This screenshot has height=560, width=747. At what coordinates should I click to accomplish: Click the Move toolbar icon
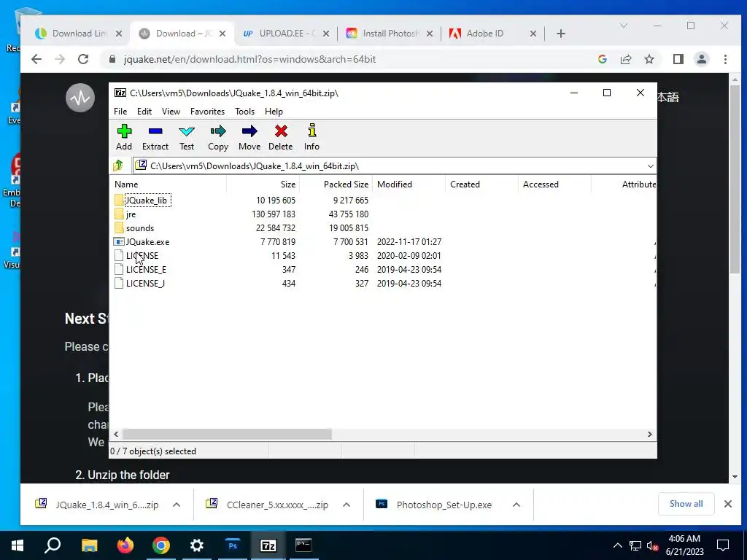(249, 131)
